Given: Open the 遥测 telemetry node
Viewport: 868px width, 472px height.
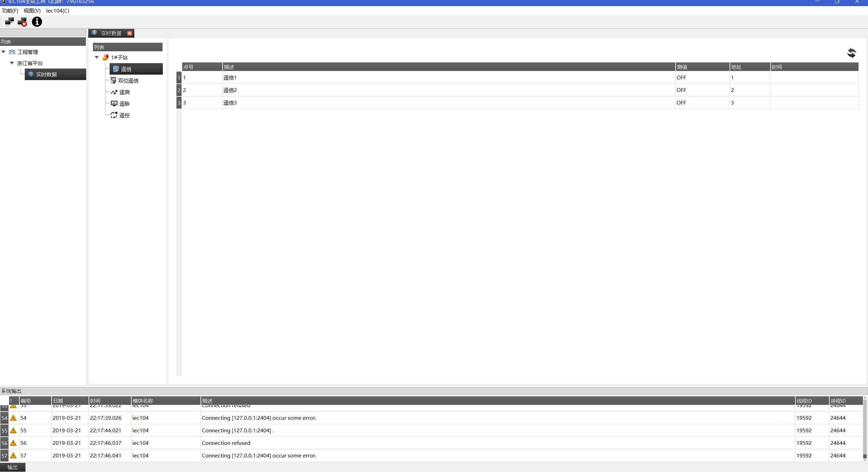Looking at the screenshot, I should pos(124,92).
